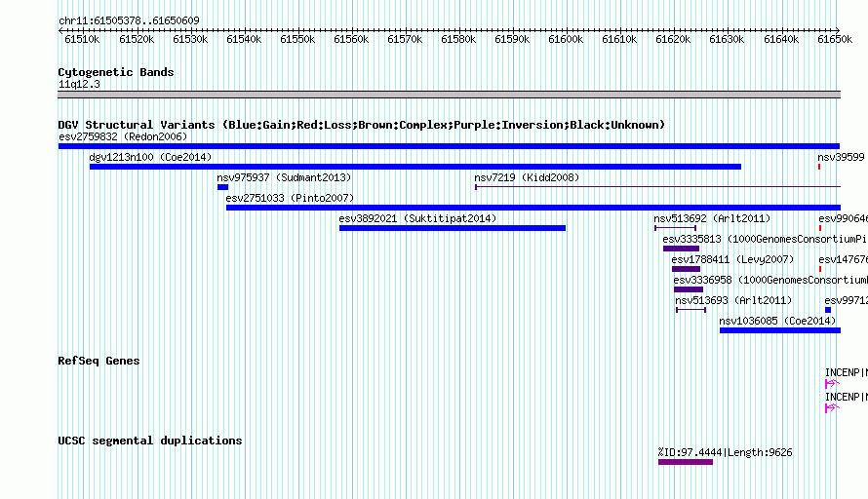Click the RefSeq Genes track title

[x=99, y=361]
